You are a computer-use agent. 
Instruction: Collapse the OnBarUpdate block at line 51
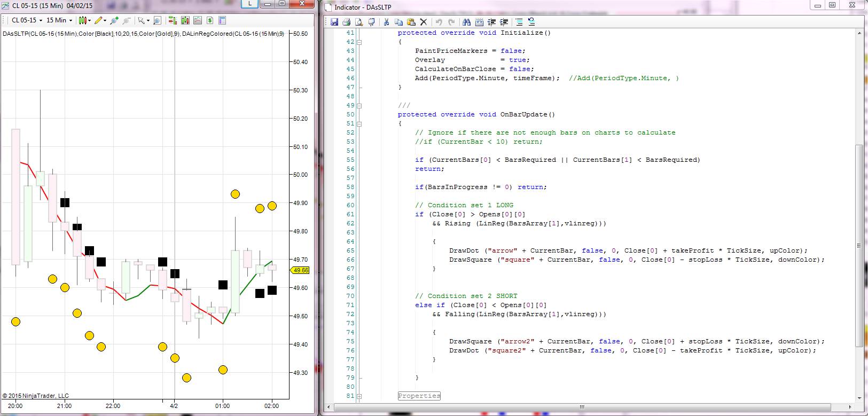[x=359, y=123]
